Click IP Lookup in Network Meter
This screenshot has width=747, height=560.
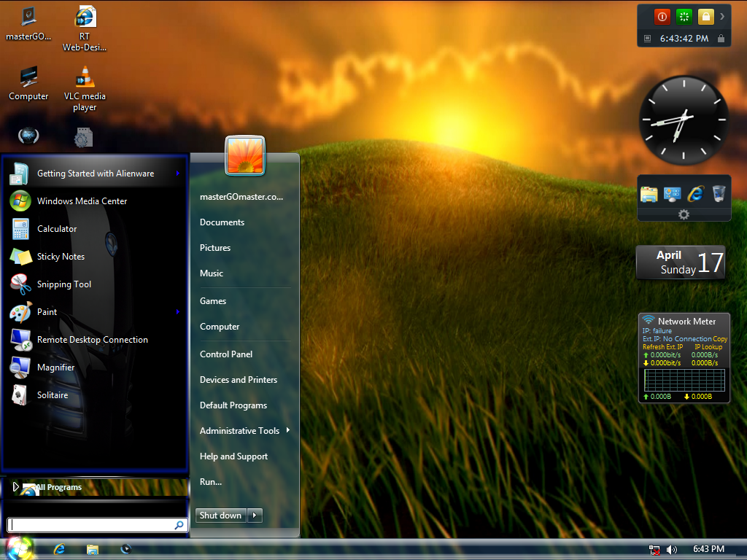click(708, 346)
